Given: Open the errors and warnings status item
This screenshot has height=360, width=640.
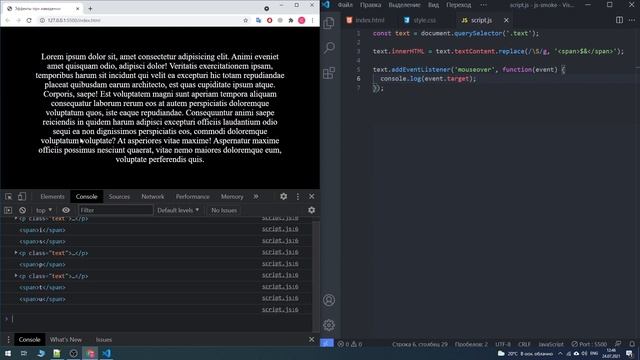Looking at the screenshot, I should (350, 344).
